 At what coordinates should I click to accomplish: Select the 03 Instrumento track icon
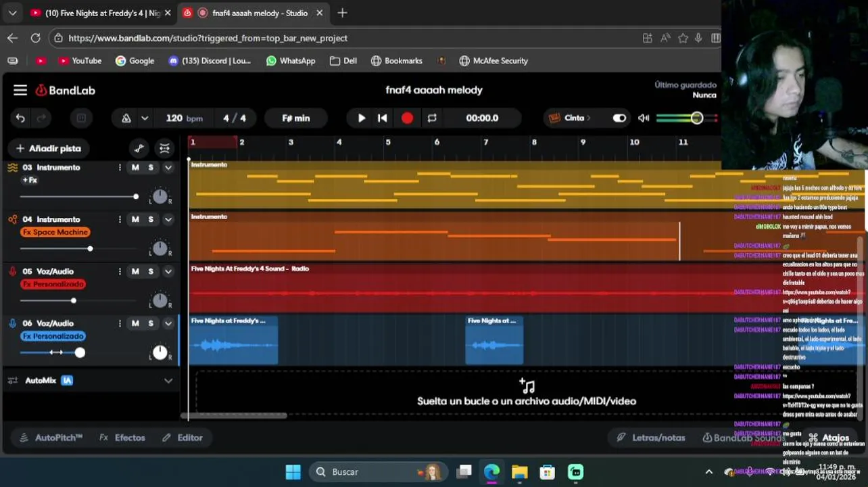pos(12,167)
